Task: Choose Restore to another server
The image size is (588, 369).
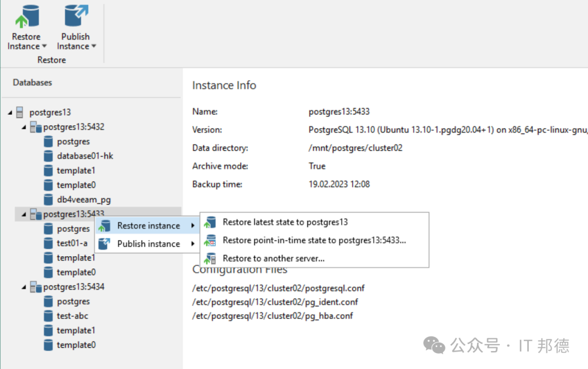Action: pos(315,258)
